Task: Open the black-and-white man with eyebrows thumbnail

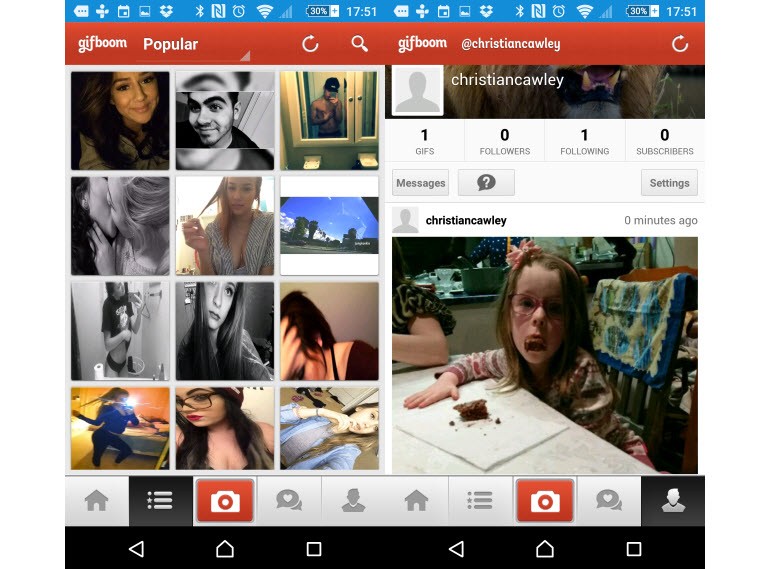Action: click(225, 121)
